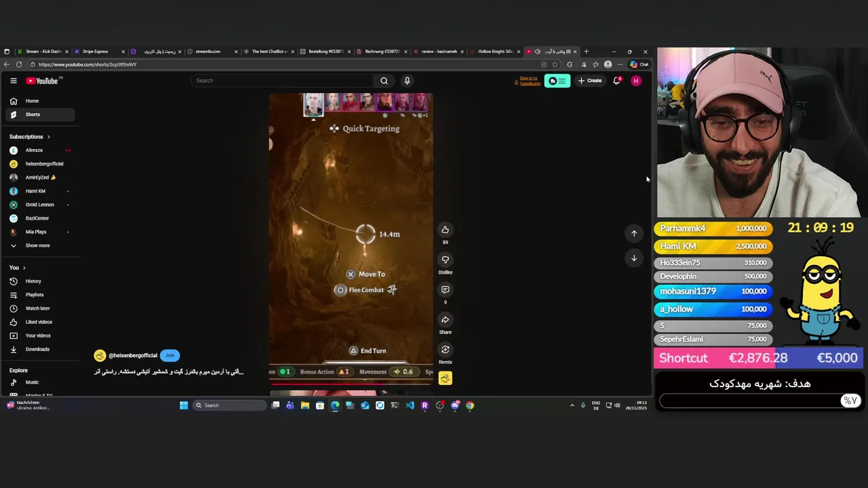Open the YouTube hamburger guide menu
Viewport: 868px width, 488px height.
click(x=14, y=81)
